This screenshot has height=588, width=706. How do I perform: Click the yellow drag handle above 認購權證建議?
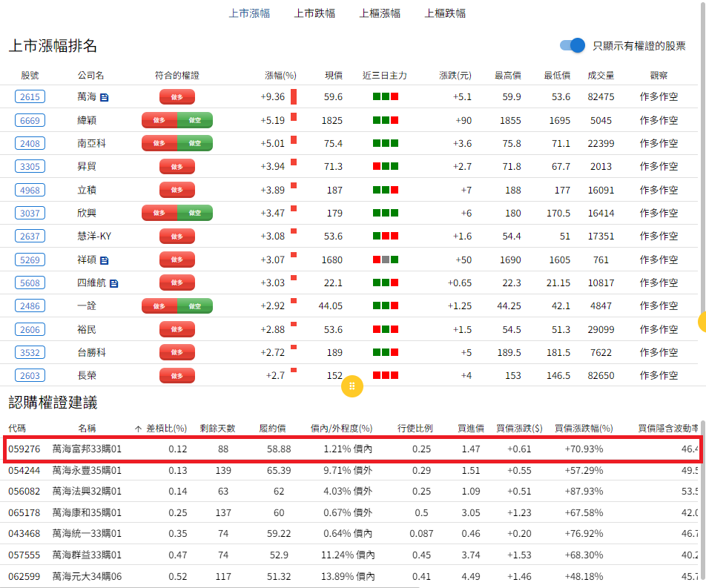pos(352,386)
